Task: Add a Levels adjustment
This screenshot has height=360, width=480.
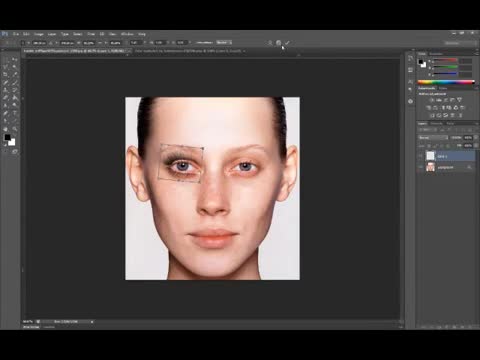Action: tap(439, 100)
